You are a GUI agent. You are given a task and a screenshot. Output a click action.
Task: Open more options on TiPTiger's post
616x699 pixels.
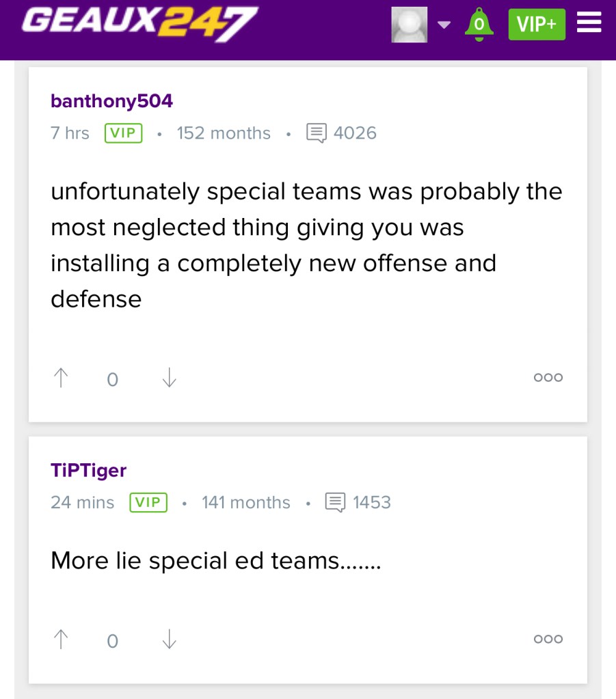tap(548, 640)
